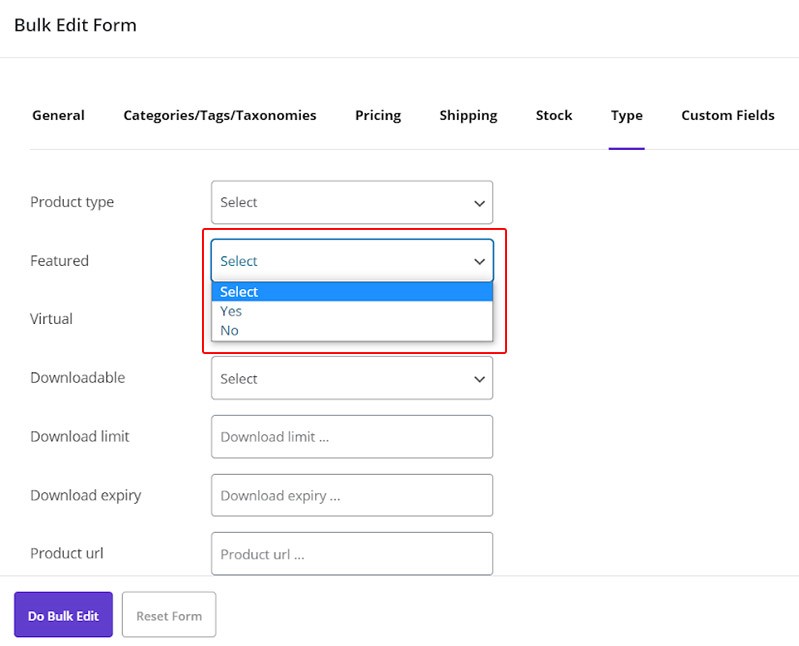Click the Bulk Edit Form heading

pyautogui.click(x=75, y=25)
